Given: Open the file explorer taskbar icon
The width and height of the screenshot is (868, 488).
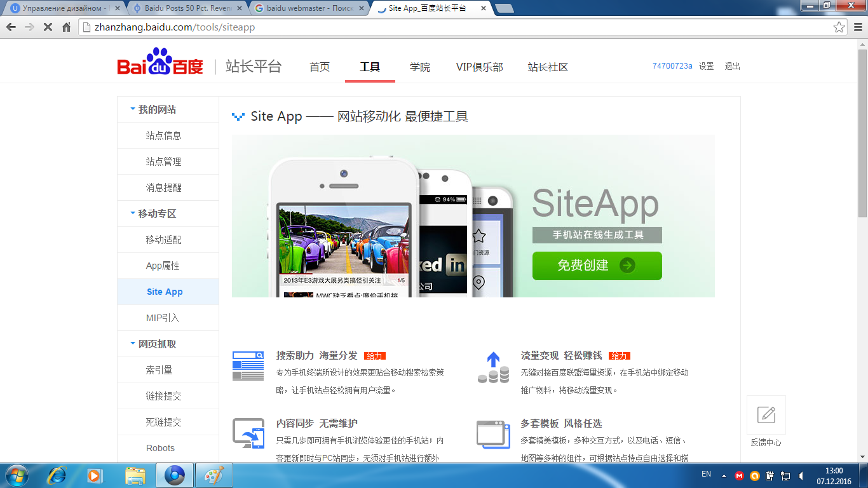Looking at the screenshot, I should (135, 475).
